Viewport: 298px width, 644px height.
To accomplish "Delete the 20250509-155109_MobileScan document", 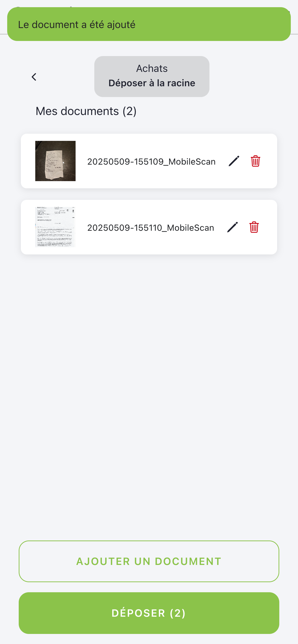I will coord(255,161).
